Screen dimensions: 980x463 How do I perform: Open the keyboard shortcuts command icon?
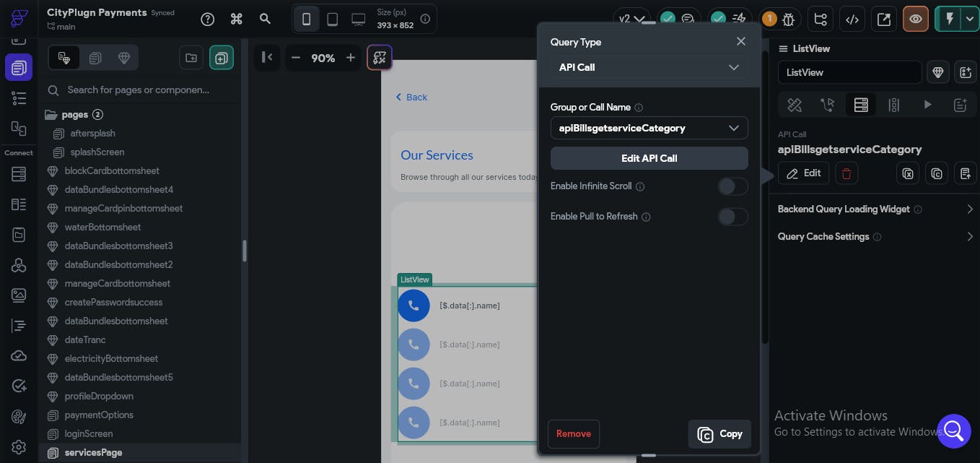point(236,19)
